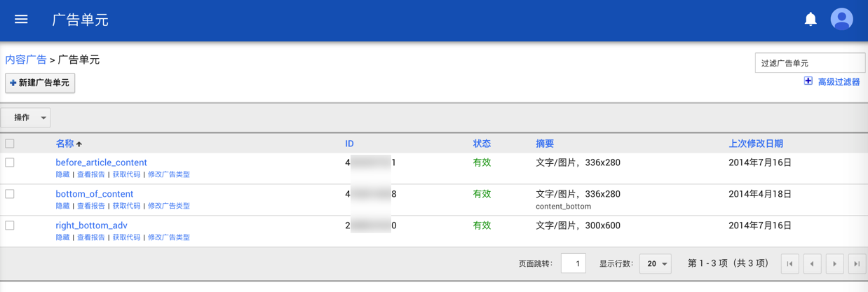
Task: Sort by the 状态 column header
Action: (482, 144)
